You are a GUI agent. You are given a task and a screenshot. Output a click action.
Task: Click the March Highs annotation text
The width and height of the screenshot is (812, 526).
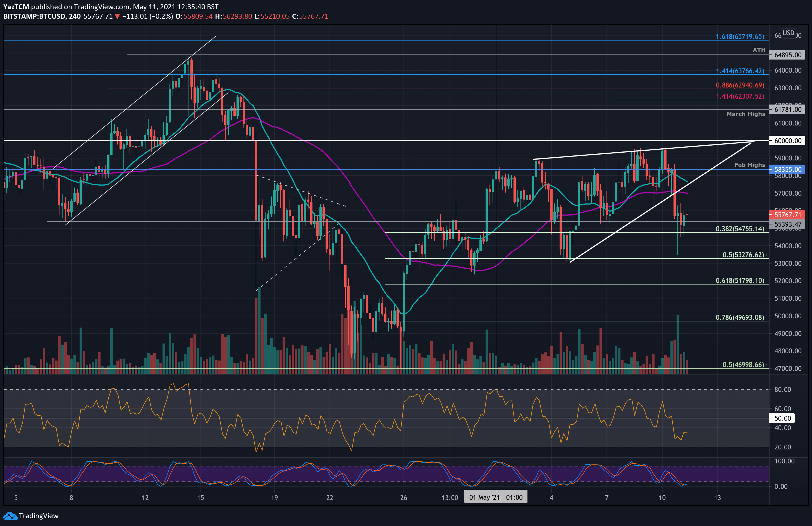pyautogui.click(x=746, y=114)
